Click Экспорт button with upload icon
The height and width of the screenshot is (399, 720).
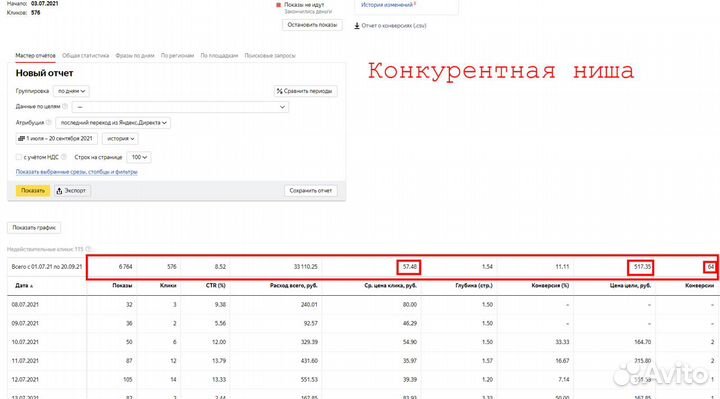(x=72, y=191)
